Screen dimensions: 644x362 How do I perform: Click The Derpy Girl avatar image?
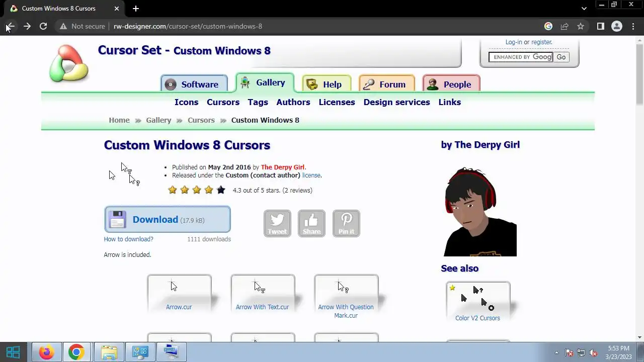point(480,211)
